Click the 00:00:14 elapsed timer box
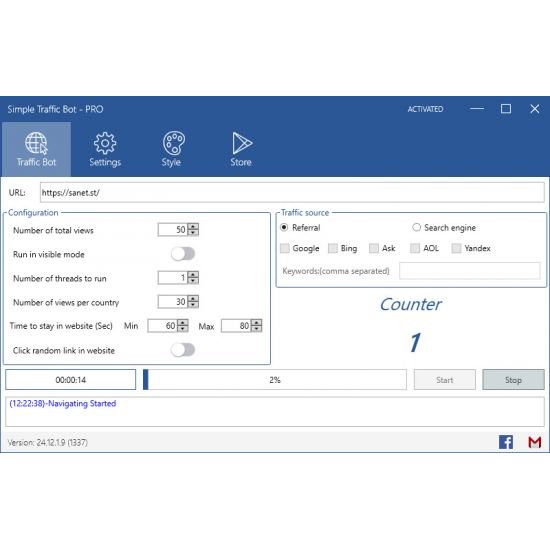 (x=71, y=380)
